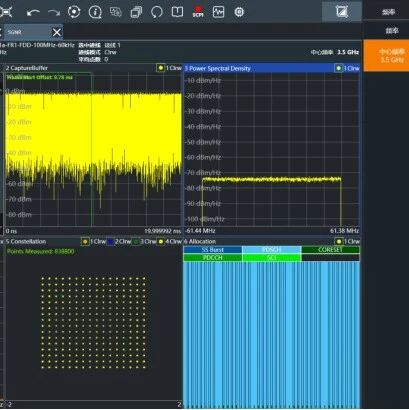
Task: Open the info help icon
Action: [x=95, y=12]
